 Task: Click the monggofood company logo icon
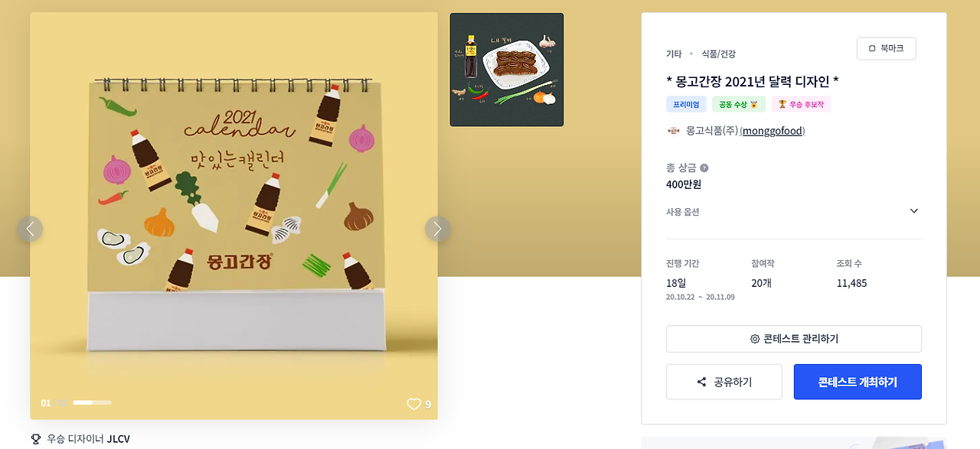click(x=674, y=131)
